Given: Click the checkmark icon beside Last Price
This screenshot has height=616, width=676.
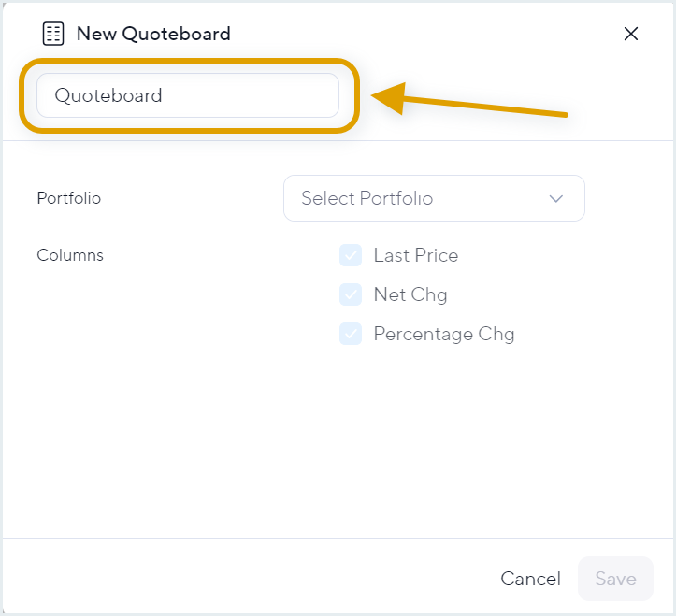Looking at the screenshot, I should click(351, 255).
